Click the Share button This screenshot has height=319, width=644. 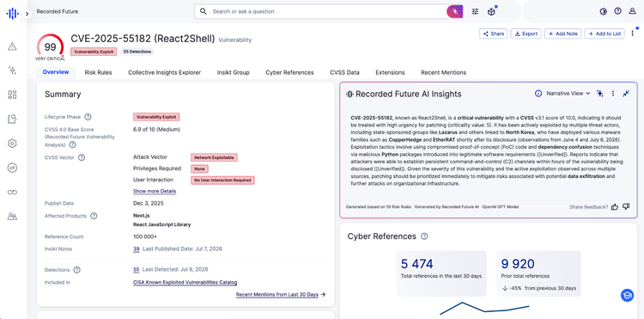493,34
